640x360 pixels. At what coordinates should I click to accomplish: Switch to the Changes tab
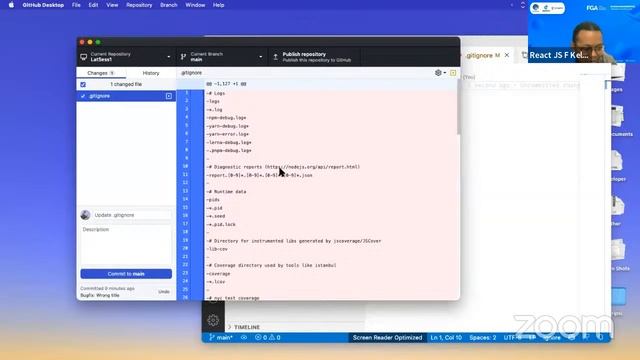coord(101,73)
